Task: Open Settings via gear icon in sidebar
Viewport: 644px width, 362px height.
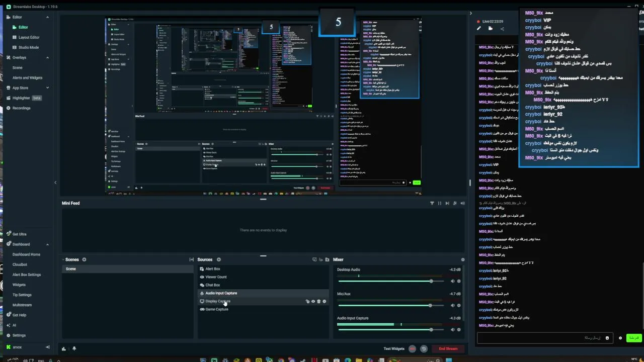Action: (9, 335)
